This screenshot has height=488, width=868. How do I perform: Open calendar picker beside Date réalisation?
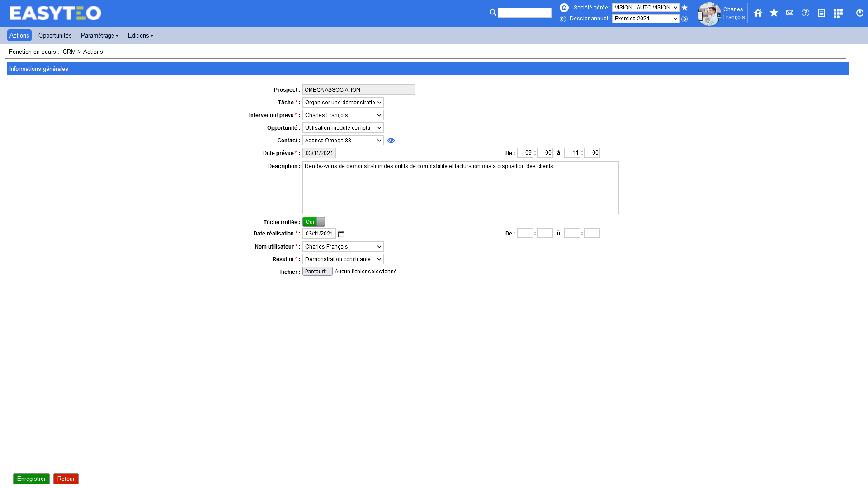341,234
